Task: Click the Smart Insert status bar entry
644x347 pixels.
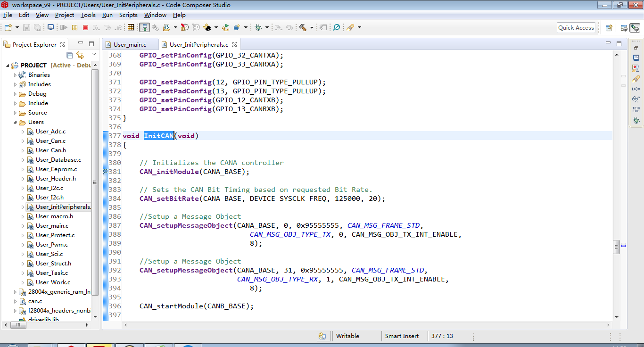Action: [x=402, y=336]
